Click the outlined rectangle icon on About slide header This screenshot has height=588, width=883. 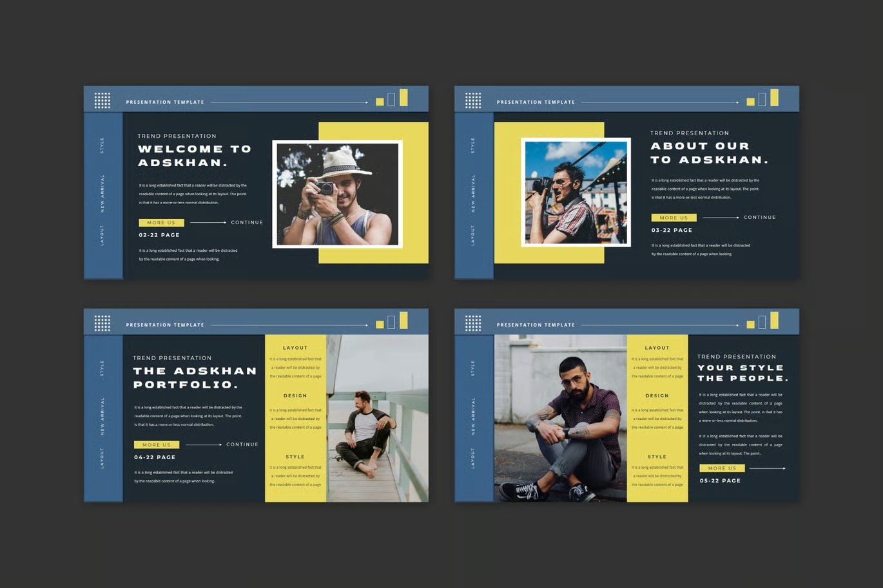tap(762, 99)
